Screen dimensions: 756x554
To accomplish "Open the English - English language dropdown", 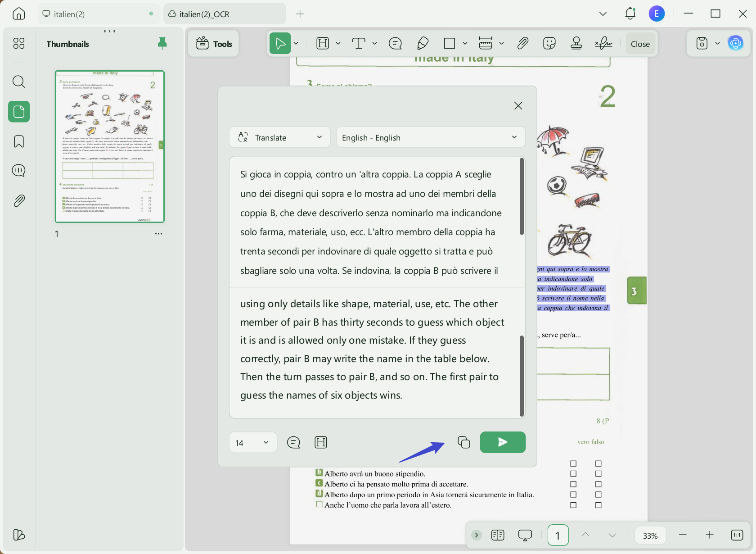I will tap(431, 137).
